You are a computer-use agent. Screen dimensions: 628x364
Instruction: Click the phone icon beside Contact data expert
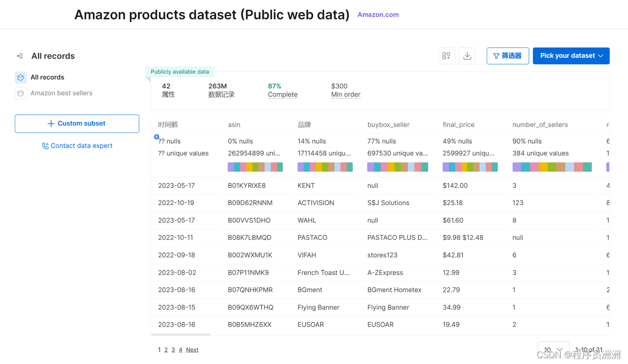tap(45, 146)
